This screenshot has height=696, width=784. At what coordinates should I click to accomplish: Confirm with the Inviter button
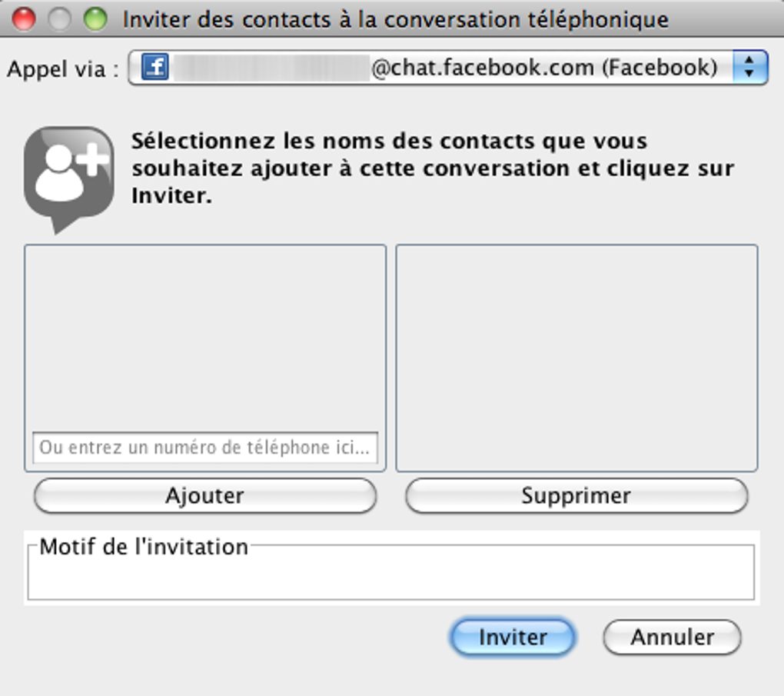(513, 638)
